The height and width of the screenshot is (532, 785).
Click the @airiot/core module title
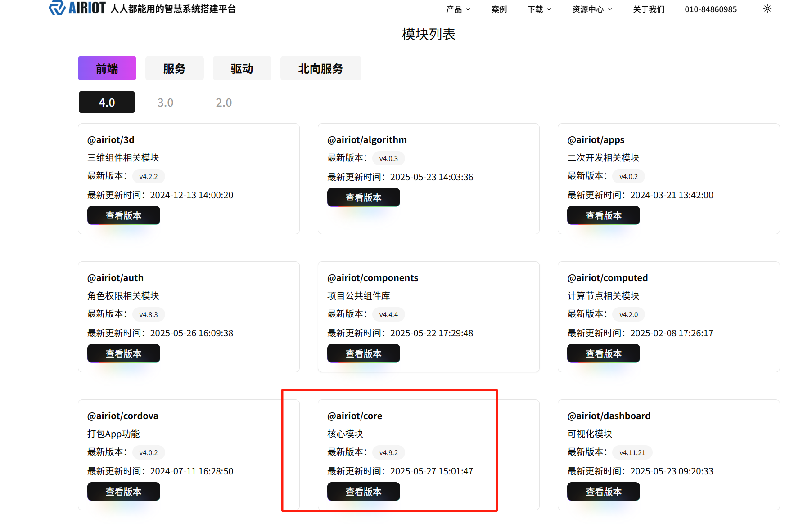(x=355, y=416)
